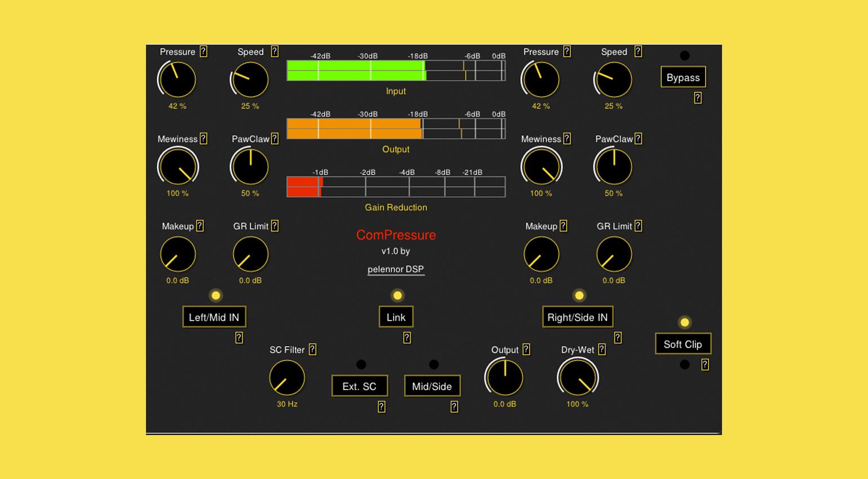868x479 pixels.
Task: Enable Mid/Side mode
Action: [x=432, y=387]
